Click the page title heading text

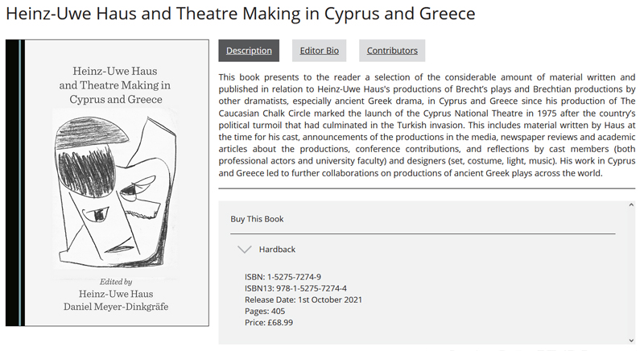pos(240,14)
